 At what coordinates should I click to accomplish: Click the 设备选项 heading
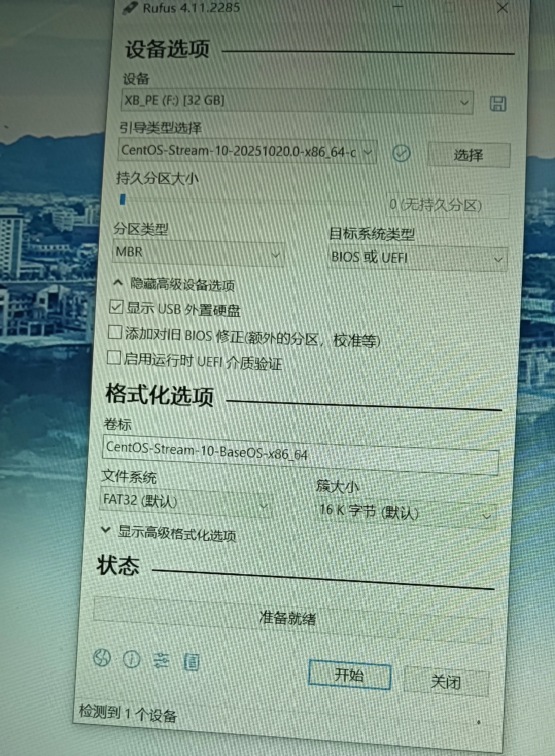coord(167,49)
